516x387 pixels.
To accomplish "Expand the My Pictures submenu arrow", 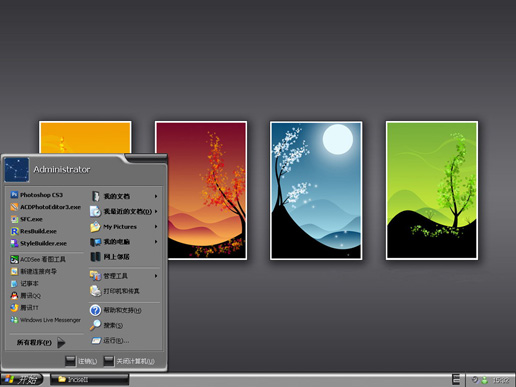I will (156, 227).
